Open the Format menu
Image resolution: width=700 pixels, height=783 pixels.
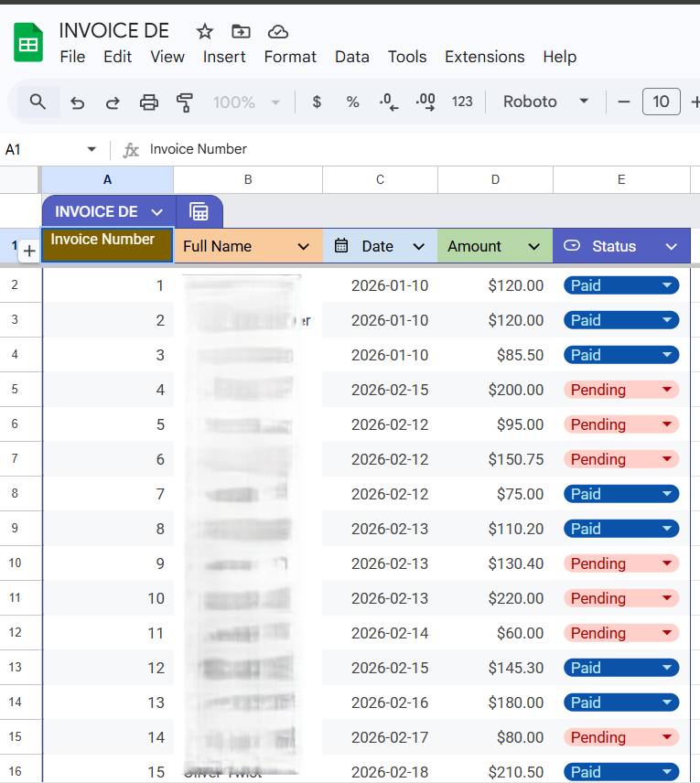290,57
